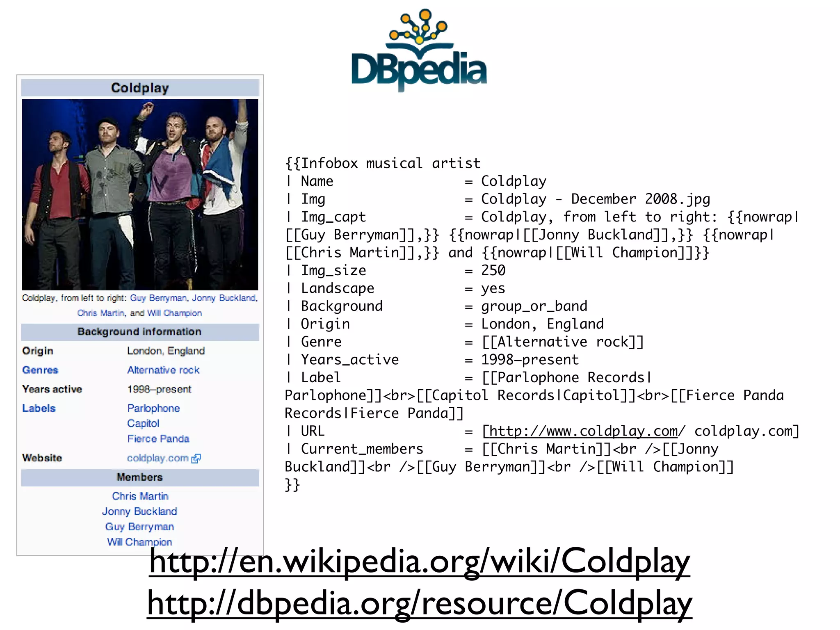Follow the Jonny Buckland link in photo caption
The width and height of the screenshot is (840, 630).
pos(225,298)
